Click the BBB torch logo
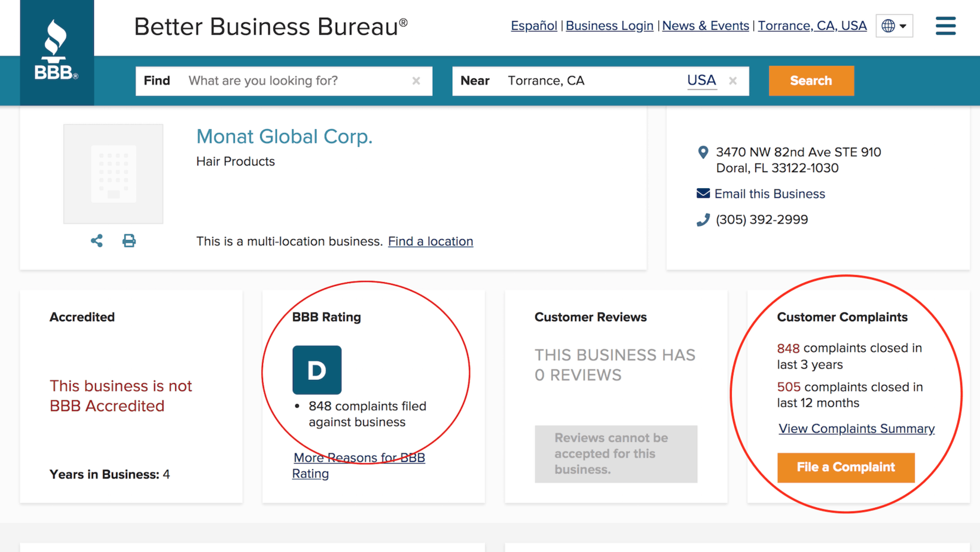The width and height of the screenshot is (980, 552). (x=56, y=51)
